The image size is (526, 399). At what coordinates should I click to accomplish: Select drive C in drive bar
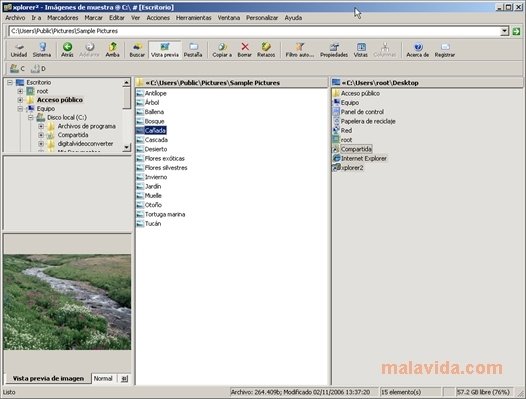(x=17, y=68)
